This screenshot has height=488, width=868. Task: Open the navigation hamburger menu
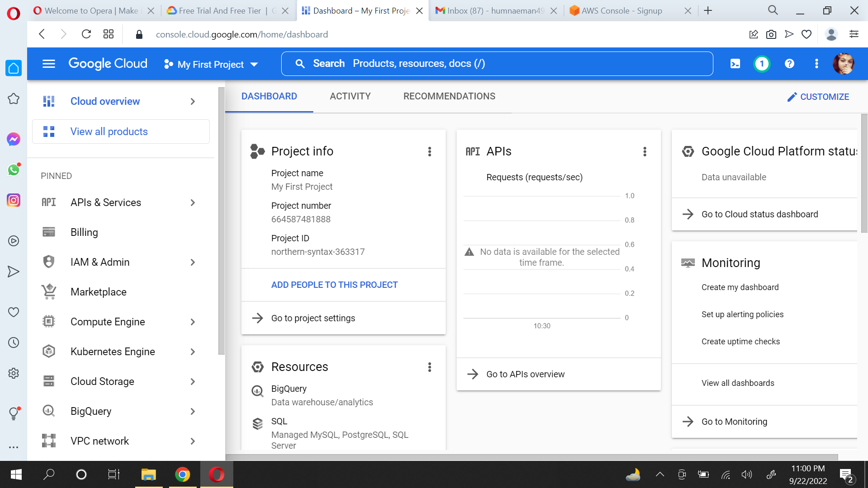click(x=48, y=64)
